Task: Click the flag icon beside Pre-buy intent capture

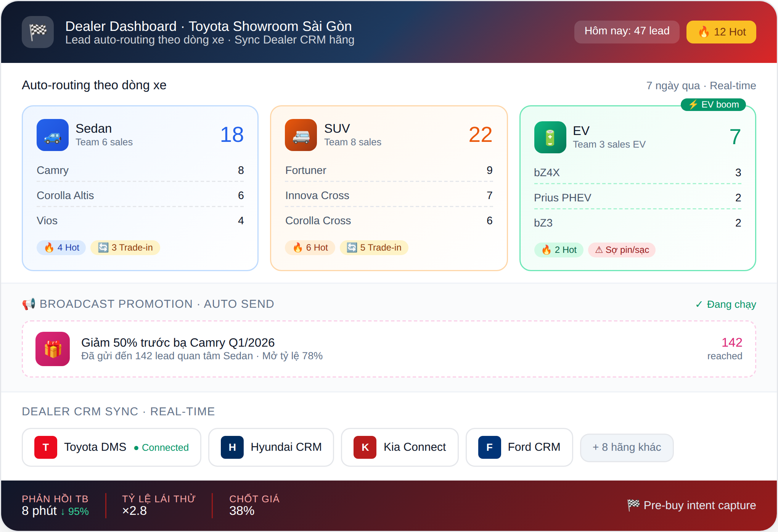Action: (x=633, y=505)
